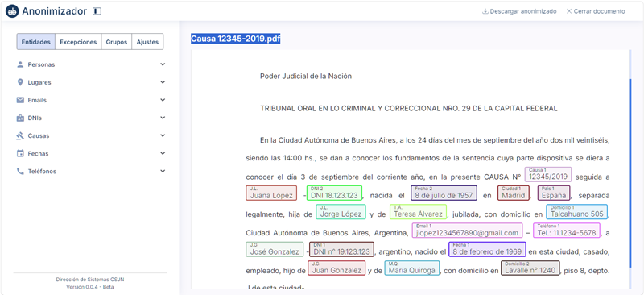This screenshot has height=295, width=644.
Task: Click the Causas gavel icon
Action: pos(20,135)
